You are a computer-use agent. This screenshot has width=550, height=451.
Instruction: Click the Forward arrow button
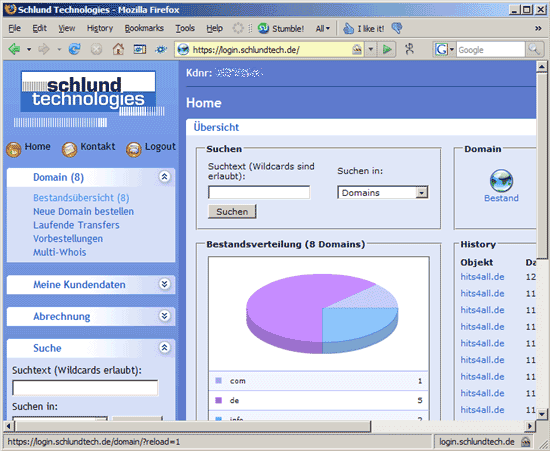tap(44, 49)
